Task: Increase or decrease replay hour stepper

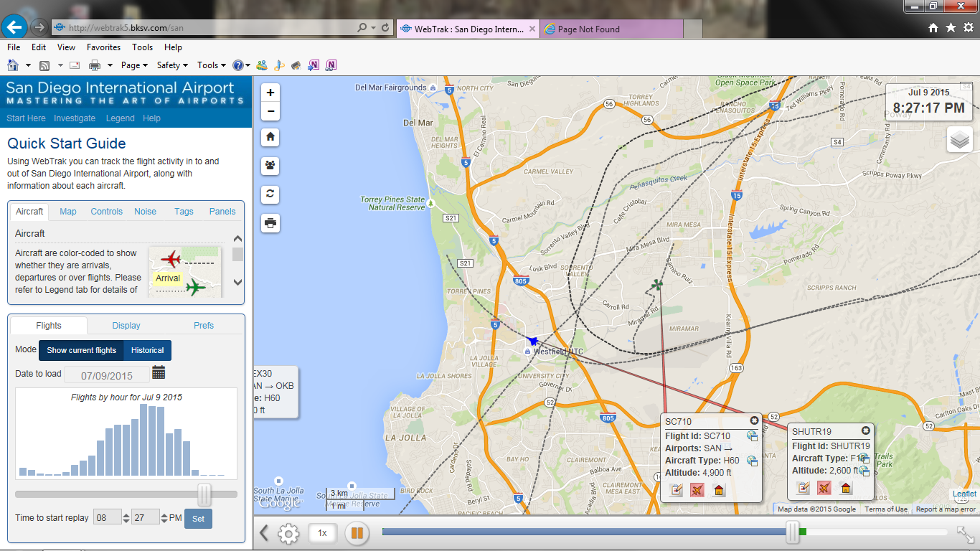Action: click(126, 517)
